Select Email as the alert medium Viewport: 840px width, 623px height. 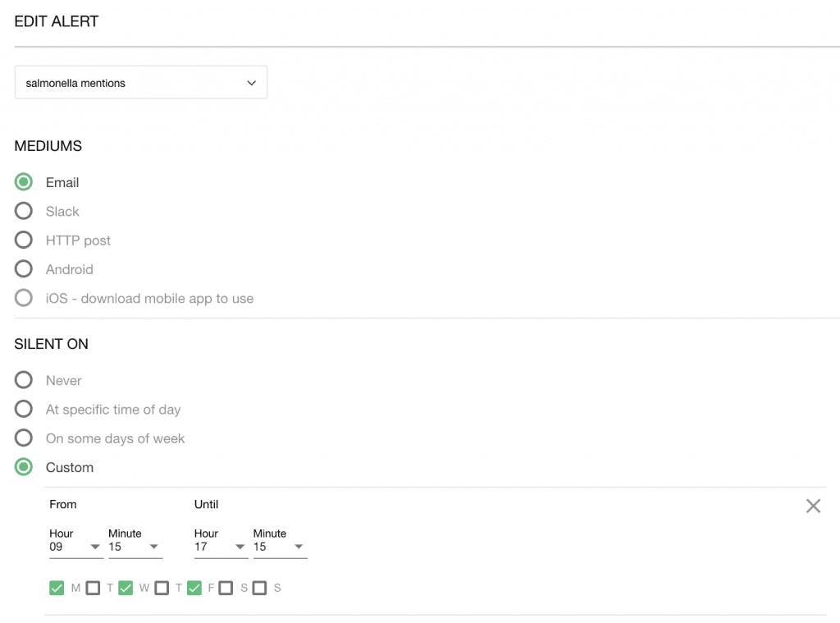(x=24, y=182)
